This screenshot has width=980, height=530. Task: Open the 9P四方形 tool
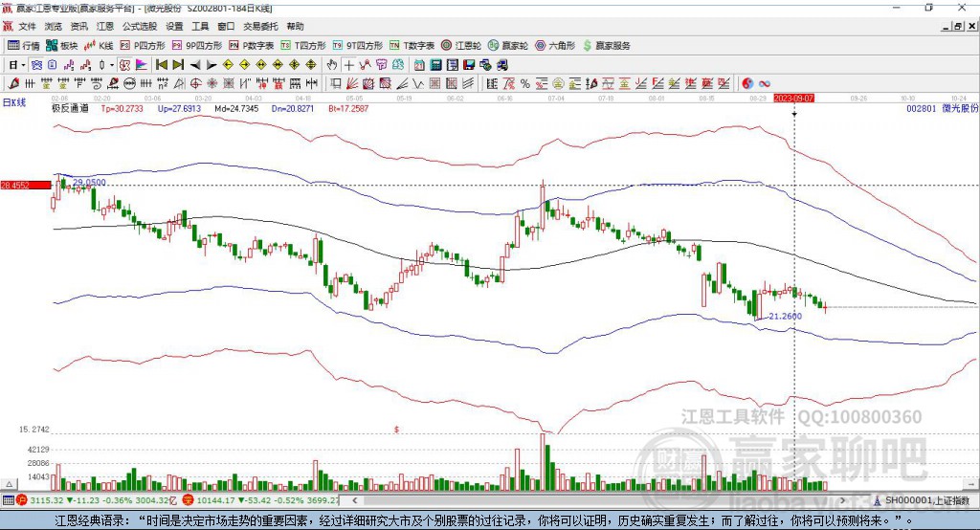pos(197,46)
